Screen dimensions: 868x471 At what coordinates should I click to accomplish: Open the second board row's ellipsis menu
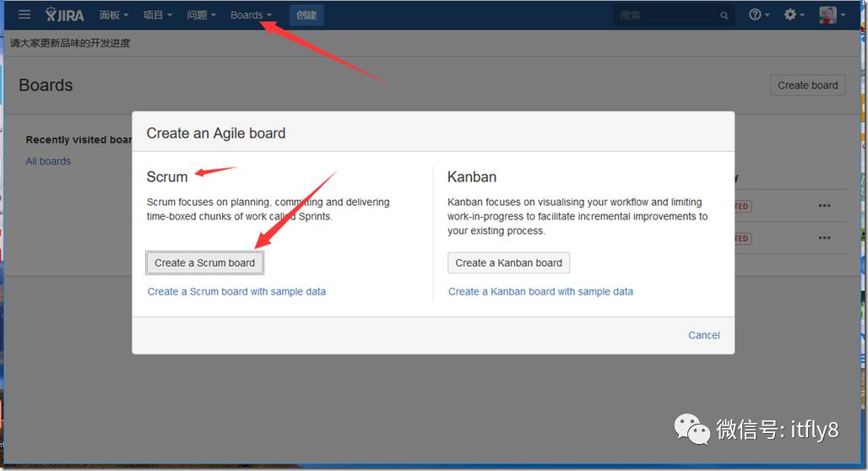point(824,237)
